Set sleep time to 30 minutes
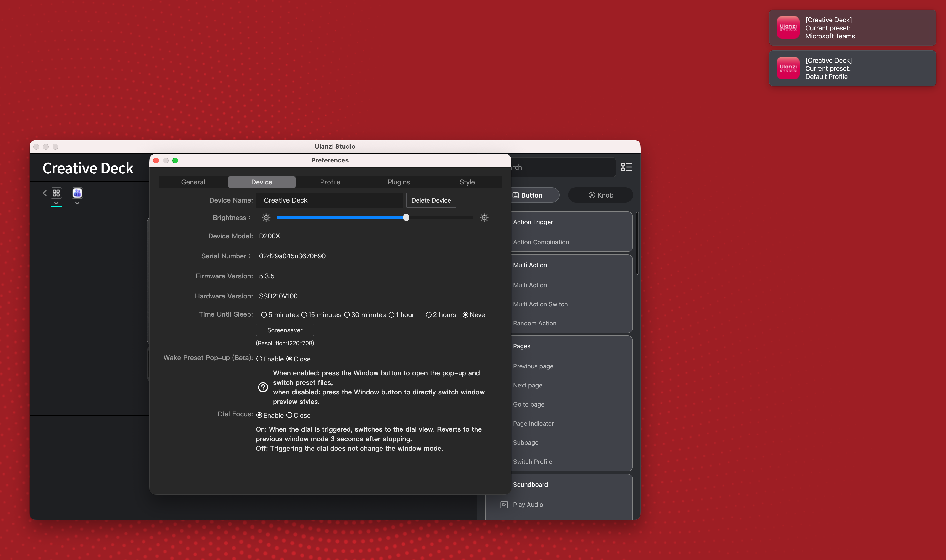The width and height of the screenshot is (946, 560). point(347,315)
